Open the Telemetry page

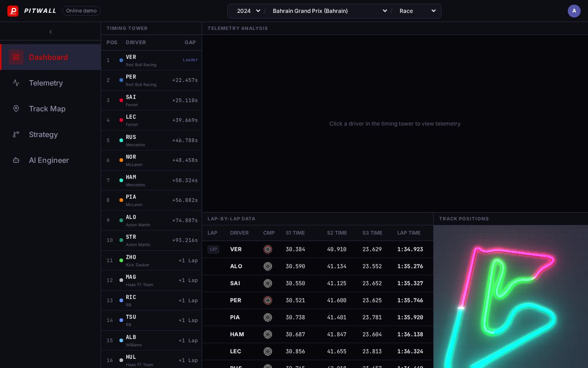coord(51,83)
